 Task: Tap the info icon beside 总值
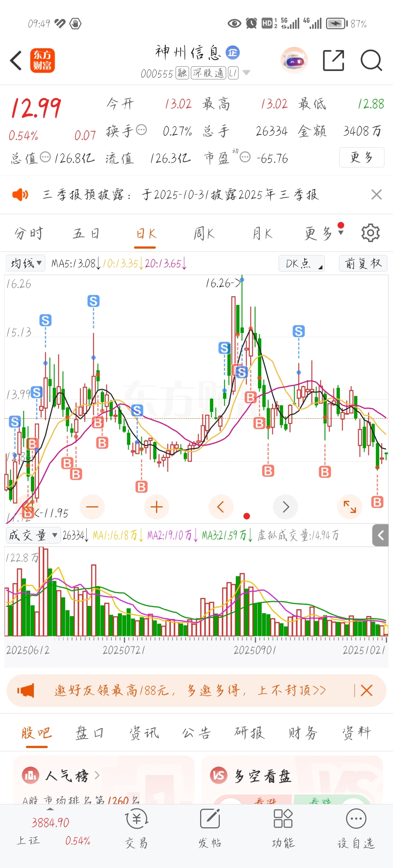[x=45, y=157]
